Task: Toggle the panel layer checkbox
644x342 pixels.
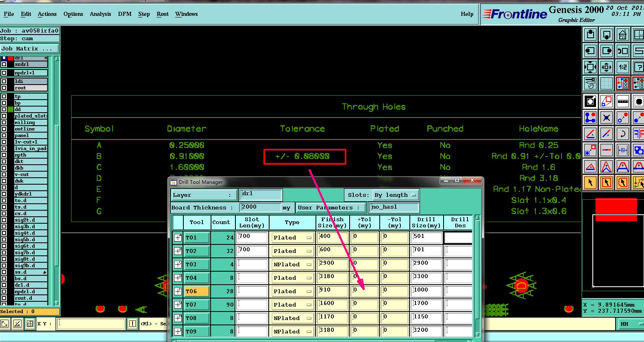Action: coord(4,135)
